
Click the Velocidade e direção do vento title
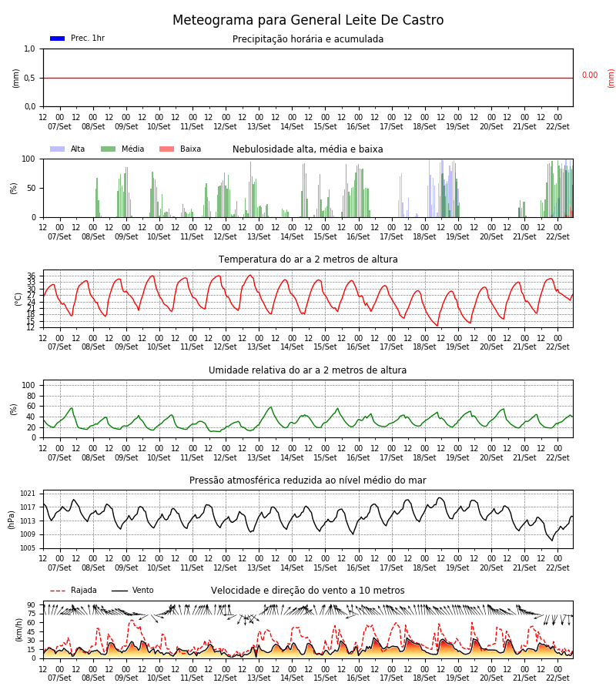point(308,591)
